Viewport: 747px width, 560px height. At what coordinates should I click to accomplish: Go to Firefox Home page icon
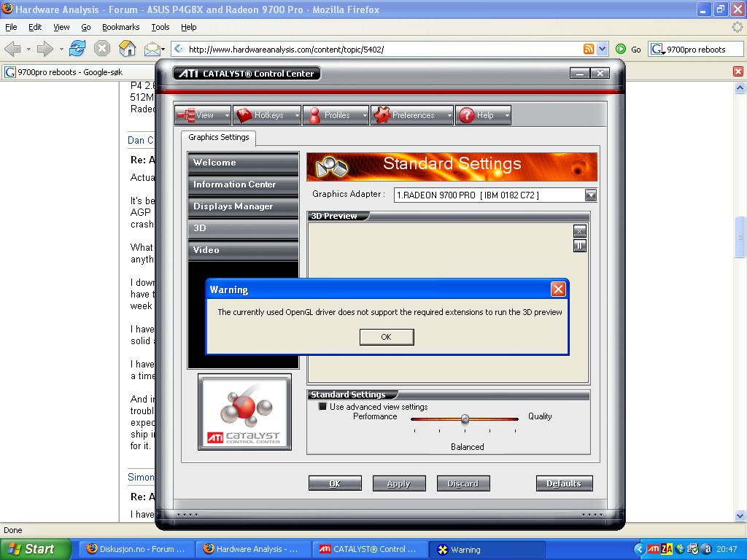[x=127, y=48]
